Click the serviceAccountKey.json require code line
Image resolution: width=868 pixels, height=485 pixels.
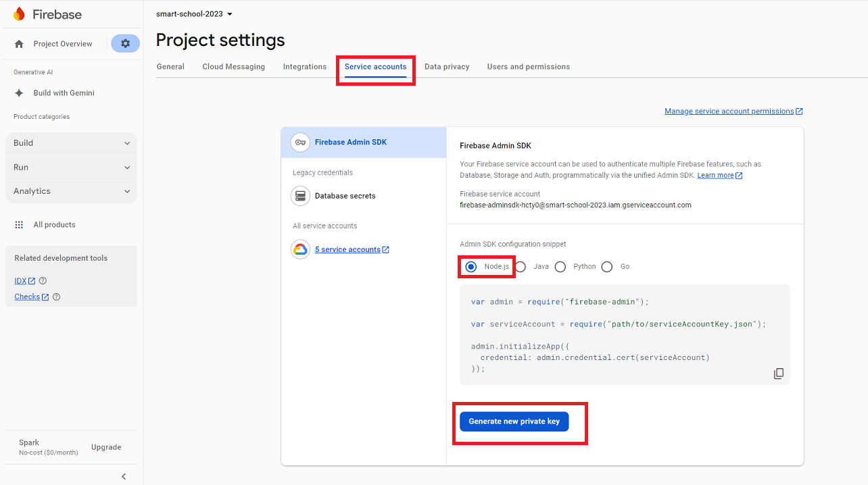(619, 324)
